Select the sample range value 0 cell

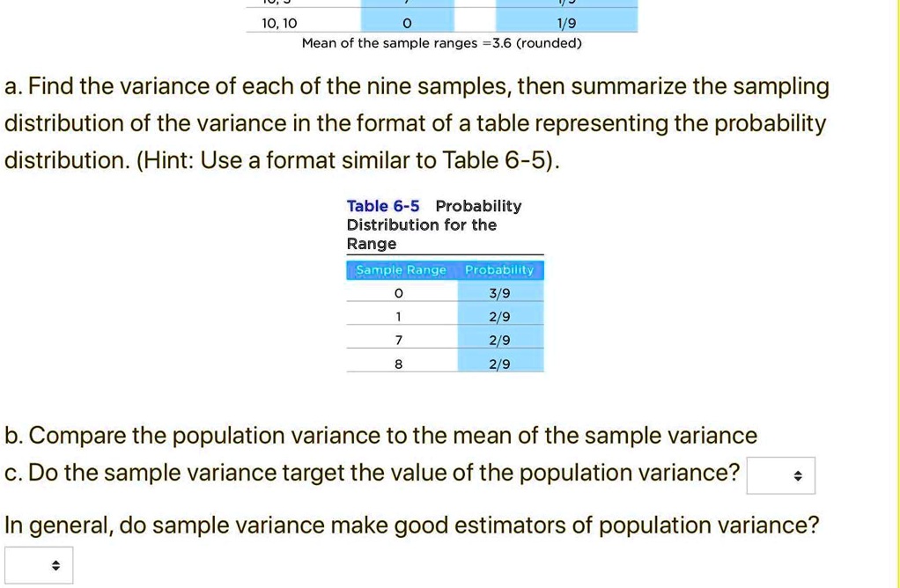coord(398,293)
